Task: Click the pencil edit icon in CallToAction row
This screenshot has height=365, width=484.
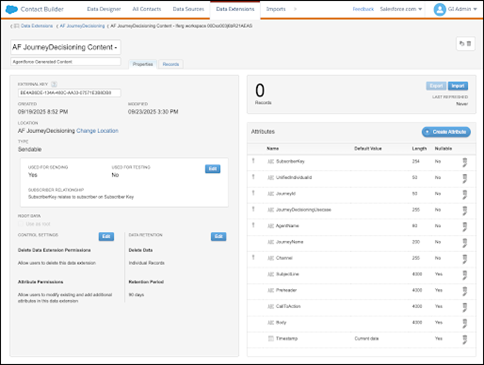Action: pyautogui.click(x=464, y=311)
